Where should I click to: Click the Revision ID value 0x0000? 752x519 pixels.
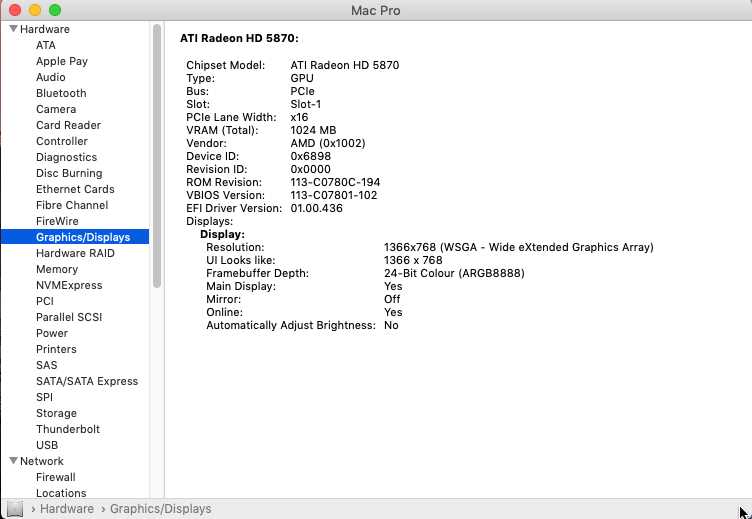click(x=311, y=169)
